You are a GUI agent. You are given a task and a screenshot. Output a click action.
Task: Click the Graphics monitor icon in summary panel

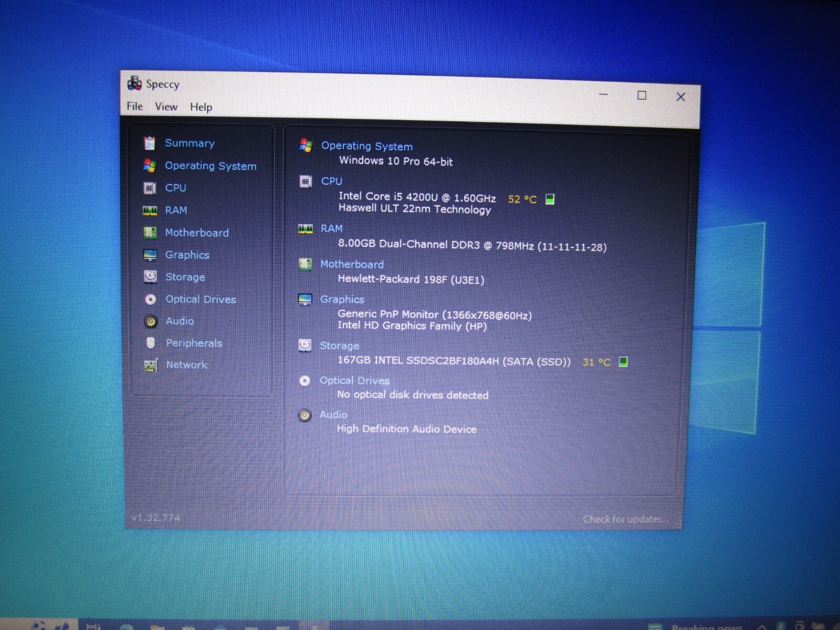click(304, 299)
